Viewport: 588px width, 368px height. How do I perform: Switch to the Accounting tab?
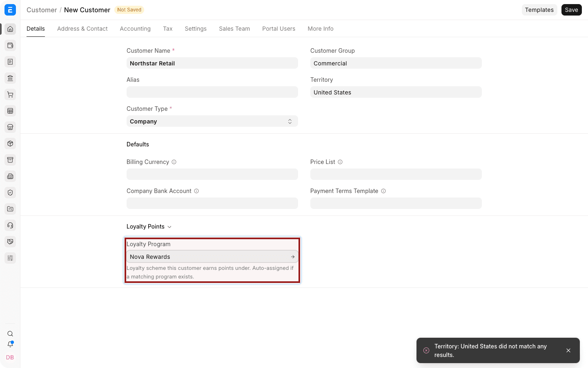click(135, 29)
